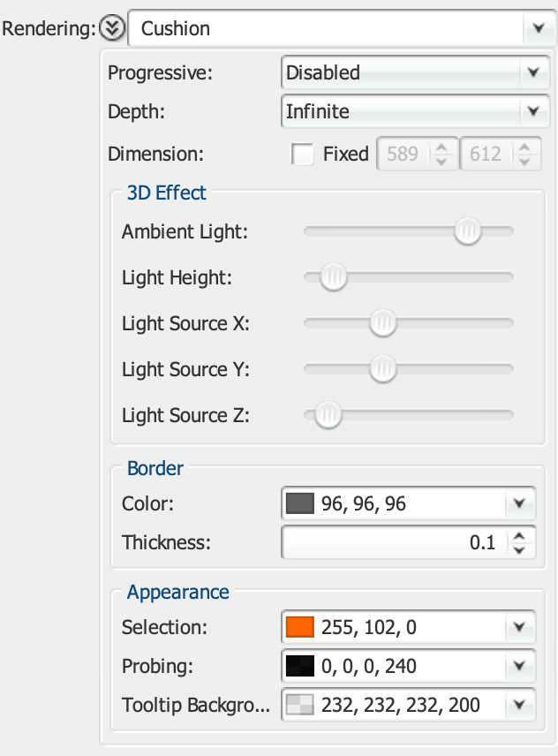Click the Light Source Y slider handle
This screenshot has width=558, height=756.
coord(382,370)
